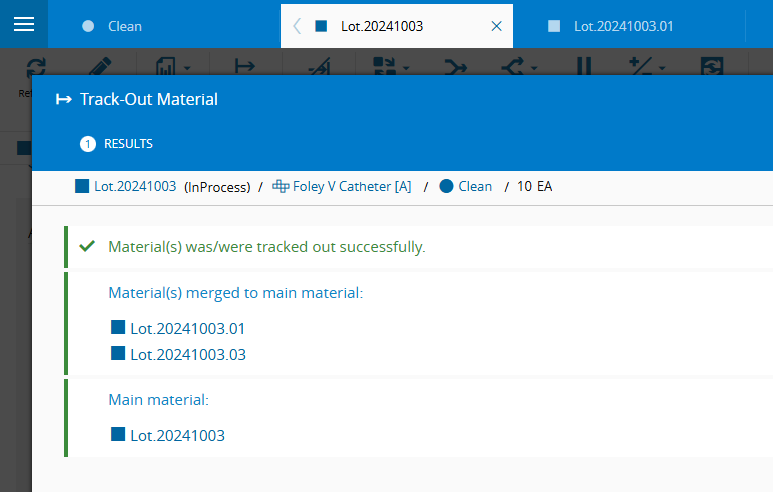Expand the Move blocks icon dropdown arrow
The width and height of the screenshot is (773, 492).
pos(406,68)
